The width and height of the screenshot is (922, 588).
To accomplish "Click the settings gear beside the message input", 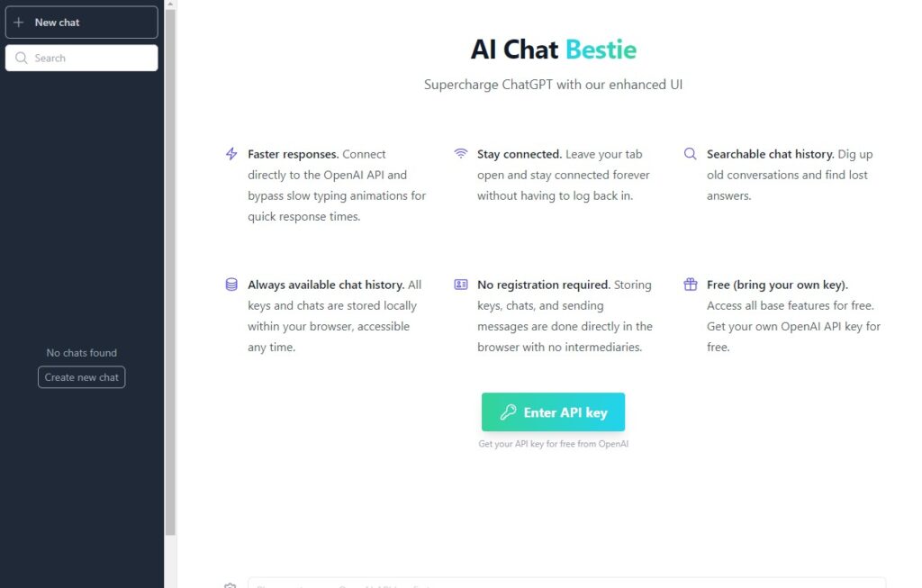I will (x=230, y=584).
